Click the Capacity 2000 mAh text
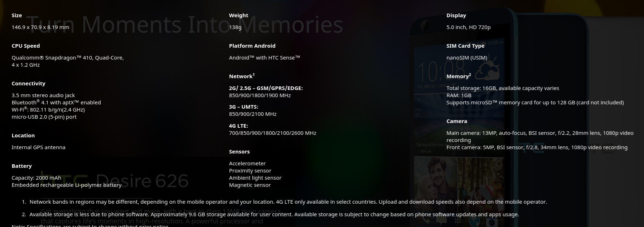644x227 pixels. point(36,178)
